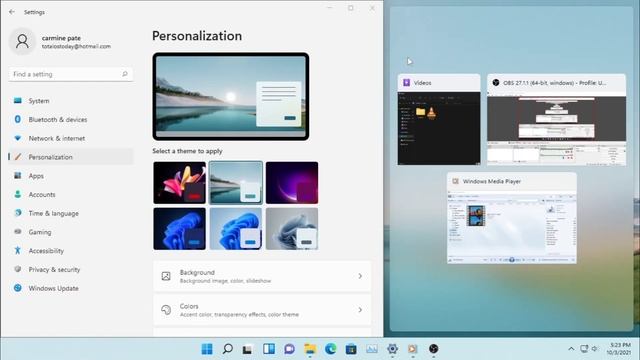The height and width of the screenshot is (360, 640).
Task: Click the Accounts label in sidebar
Action: click(x=42, y=194)
